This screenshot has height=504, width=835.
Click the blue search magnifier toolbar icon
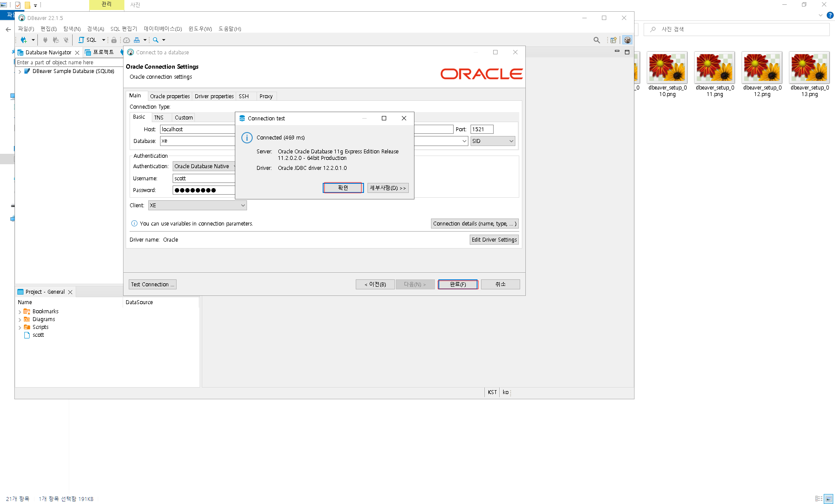tap(156, 40)
